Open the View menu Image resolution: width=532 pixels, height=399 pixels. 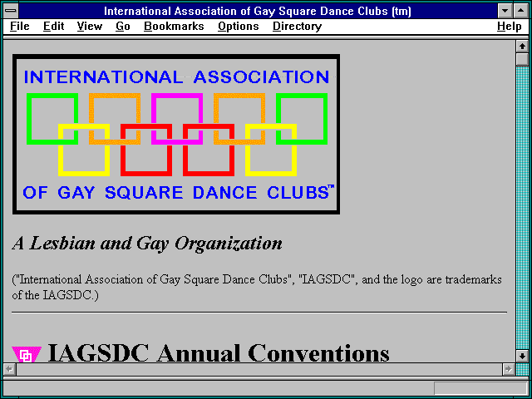pyautogui.click(x=90, y=26)
